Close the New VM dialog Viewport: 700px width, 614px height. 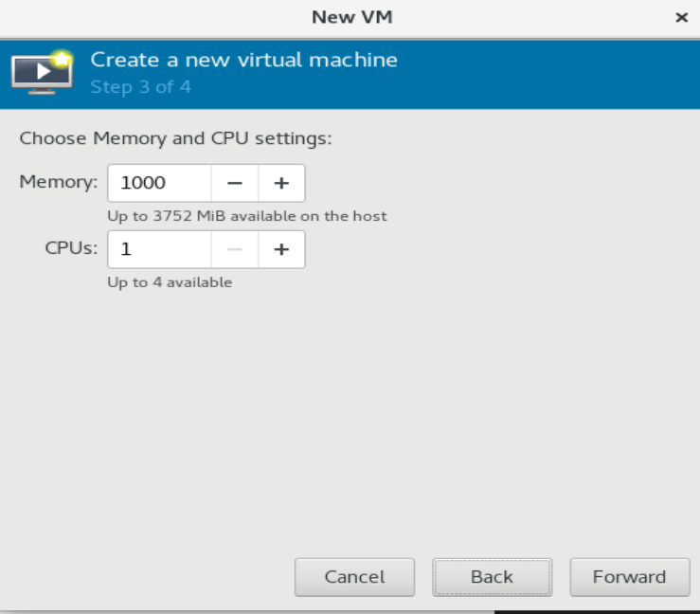tap(681, 17)
